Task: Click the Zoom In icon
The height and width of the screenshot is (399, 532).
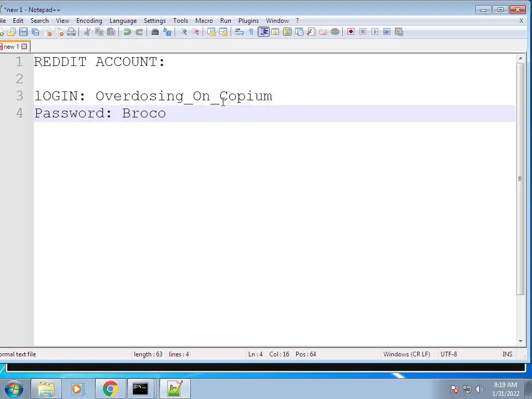Action: (183, 32)
